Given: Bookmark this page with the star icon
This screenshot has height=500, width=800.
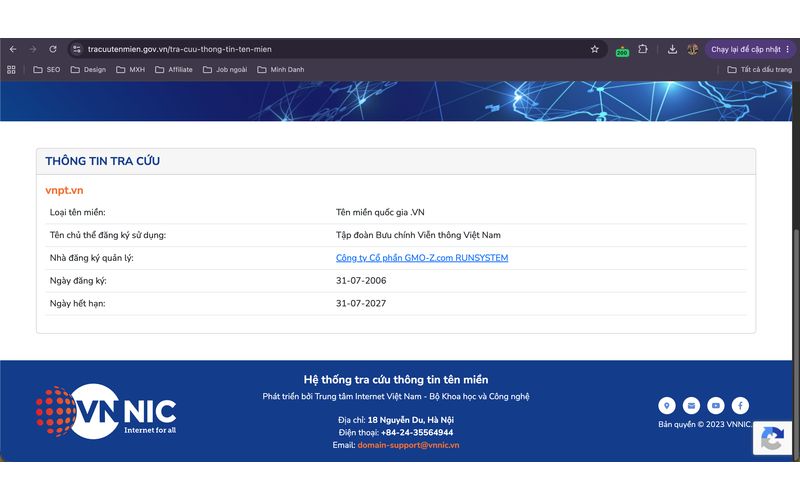Looking at the screenshot, I should 594,49.
